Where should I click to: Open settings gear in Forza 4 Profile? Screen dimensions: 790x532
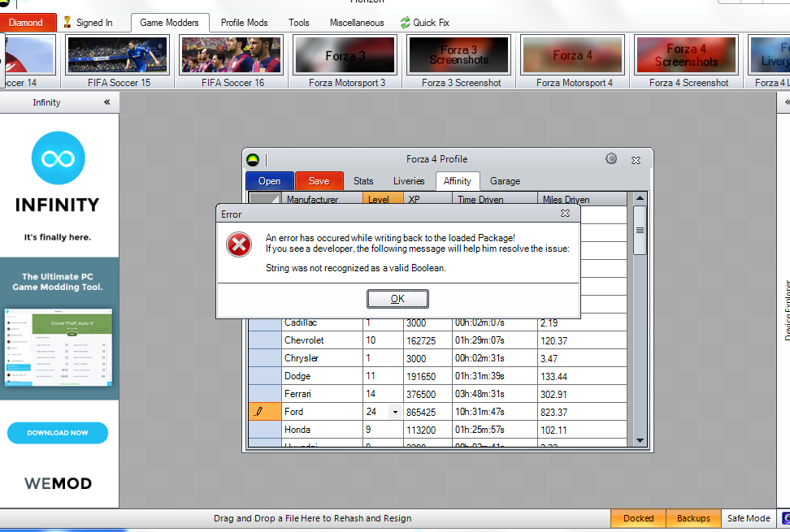(x=611, y=159)
